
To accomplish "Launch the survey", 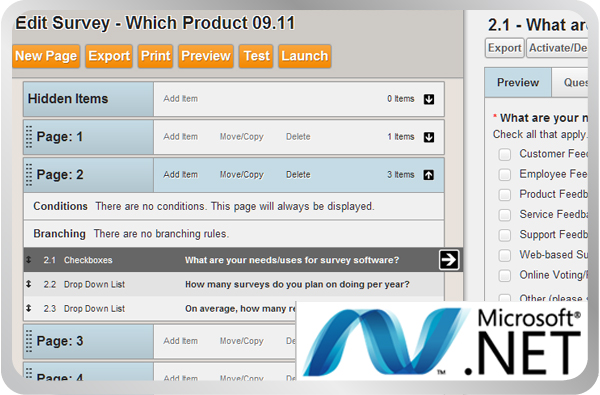I will [x=305, y=56].
